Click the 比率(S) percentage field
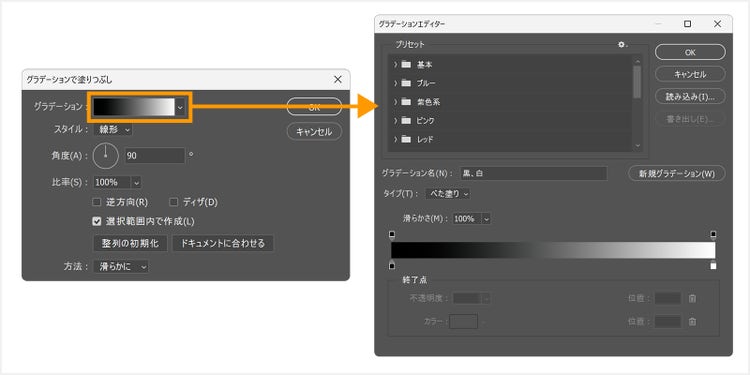750x375 pixels. pos(112,182)
